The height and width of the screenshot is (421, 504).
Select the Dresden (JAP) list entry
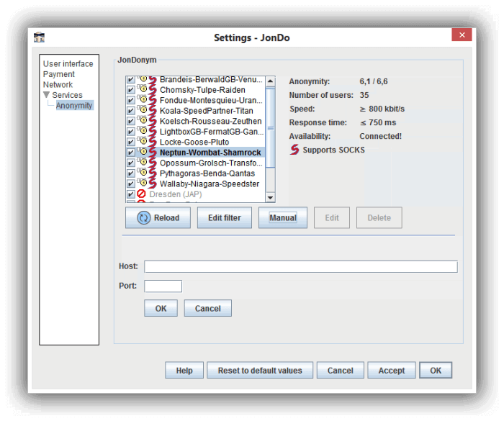click(x=176, y=194)
